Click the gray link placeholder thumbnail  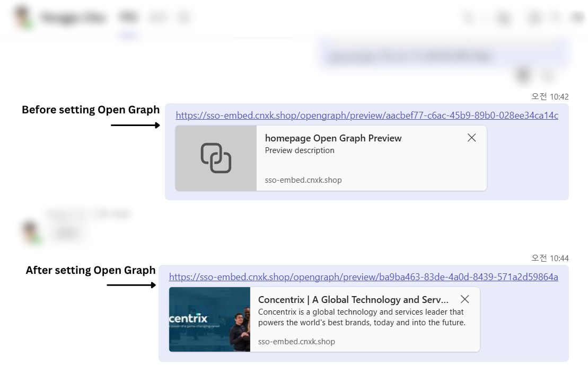pyautogui.click(x=216, y=158)
